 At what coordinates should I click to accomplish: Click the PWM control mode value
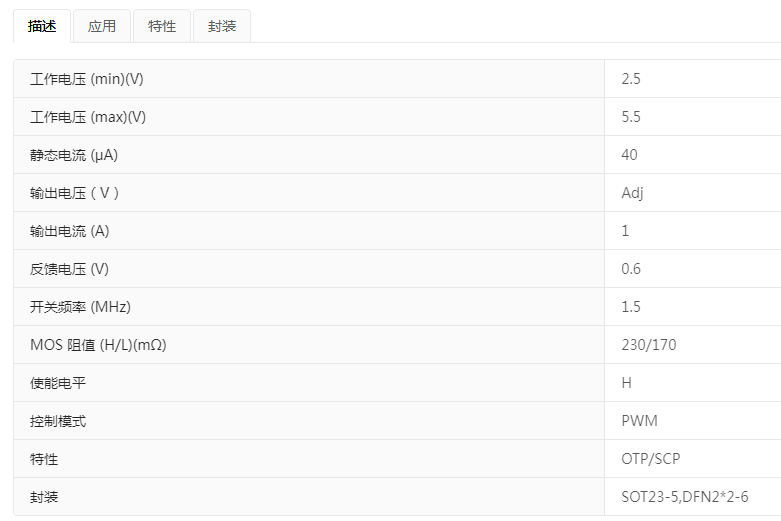640,421
